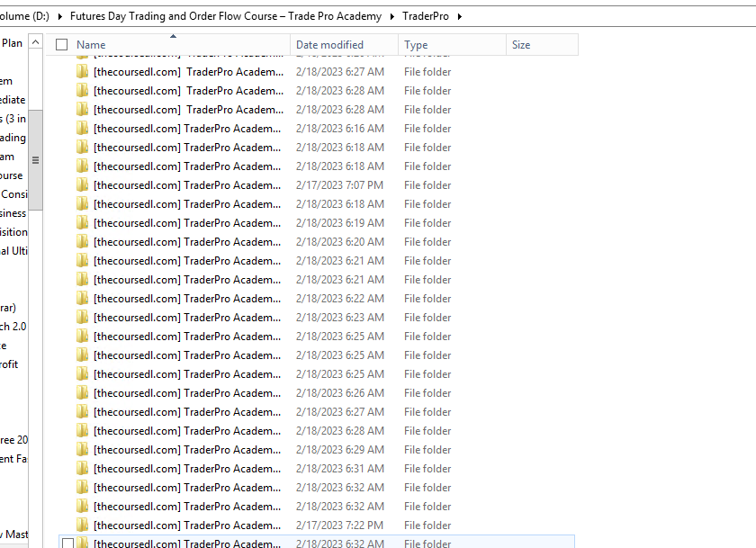Click folder icon in the 6:22 AM row
This screenshot has height=548, width=756.
[83, 299]
